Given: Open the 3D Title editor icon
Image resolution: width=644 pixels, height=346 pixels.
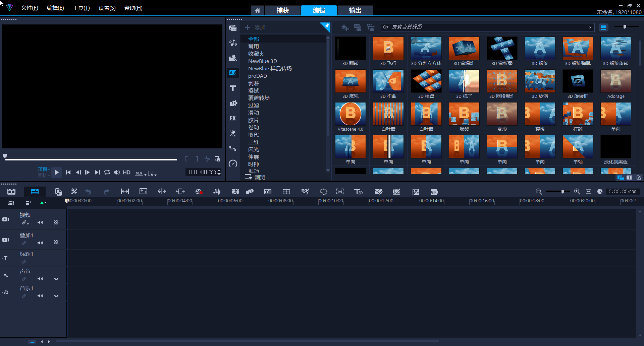Looking at the screenshot, I should coord(358,192).
